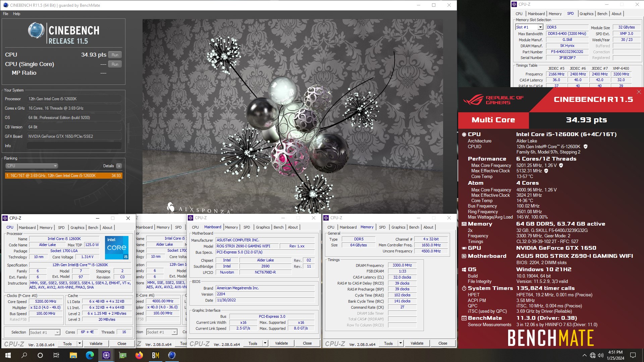This screenshot has height=362, width=644.
Task: Click Cinebench panel splitter grip handle
Action: [x=128, y=133]
